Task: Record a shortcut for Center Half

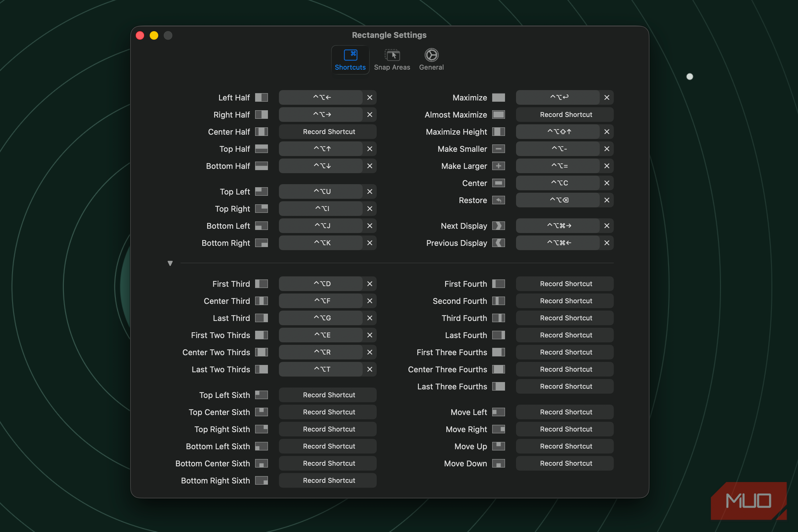Action: (328, 132)
